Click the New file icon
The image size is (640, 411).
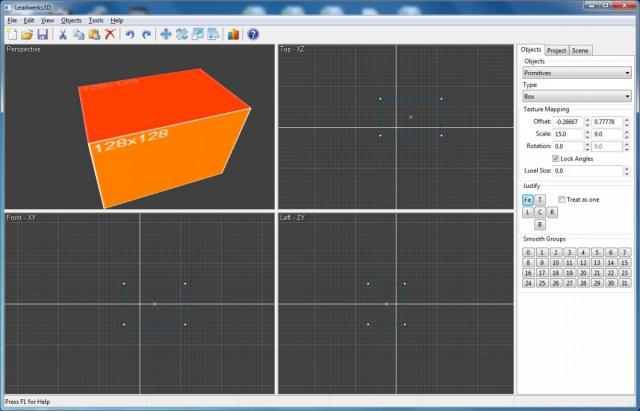[11, 34]
